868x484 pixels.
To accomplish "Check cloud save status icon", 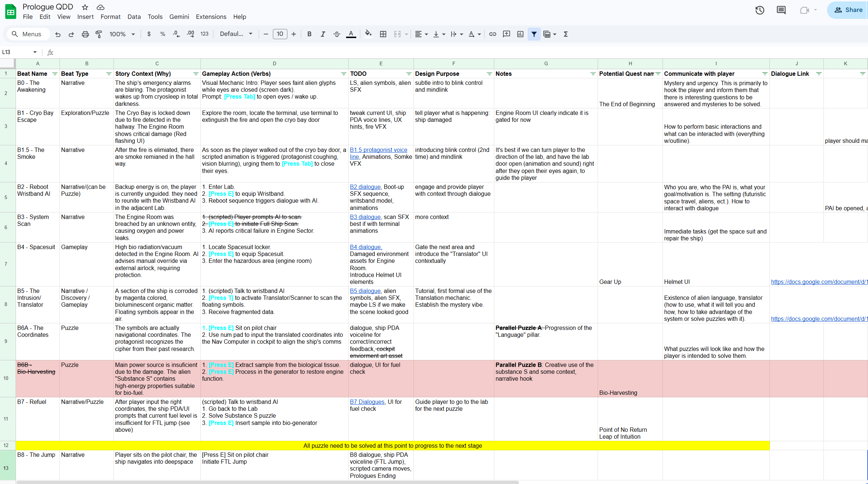I will pyautogui.click(x=100, y=7).
